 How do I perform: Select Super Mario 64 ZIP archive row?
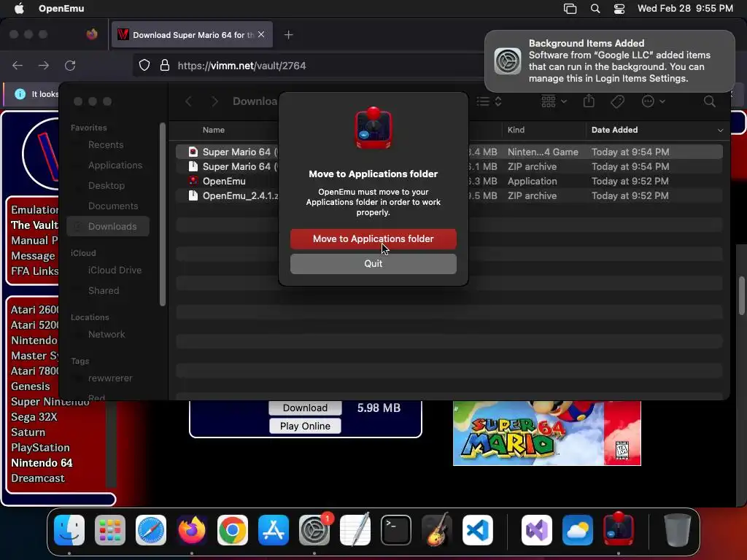click(x=449, y=167)
